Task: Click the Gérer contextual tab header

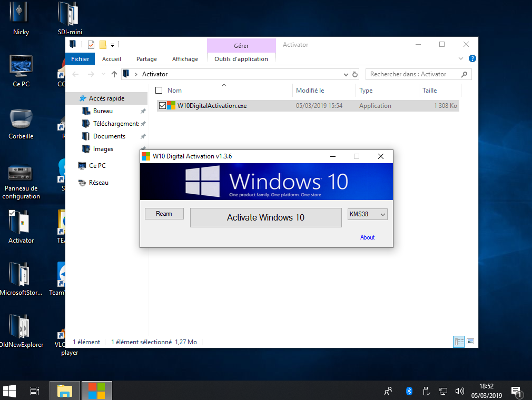Action: click(x=241, y=45)
